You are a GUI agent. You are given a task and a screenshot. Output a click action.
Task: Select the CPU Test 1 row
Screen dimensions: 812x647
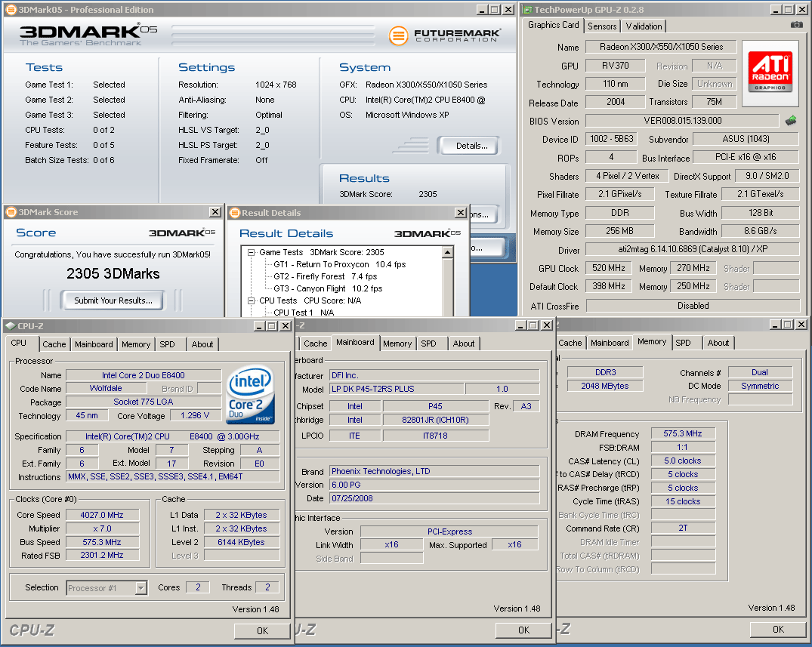tap(304, 312)
